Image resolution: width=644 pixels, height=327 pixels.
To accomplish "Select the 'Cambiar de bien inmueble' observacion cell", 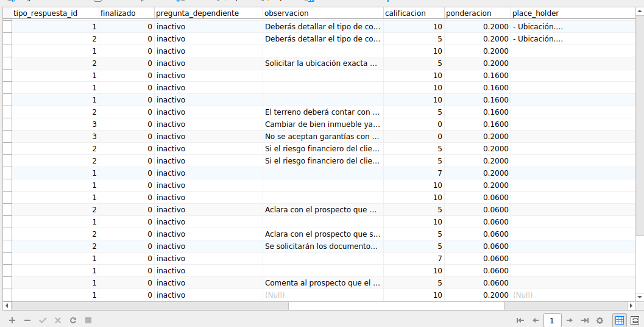I will pyautogui.click(x=323, y=124).
